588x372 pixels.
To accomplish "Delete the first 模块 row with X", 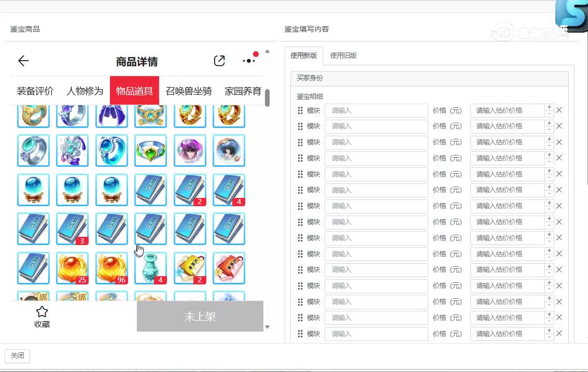I will (559, 110).
